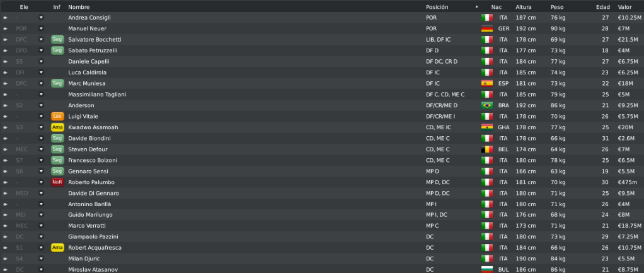Viewport: 644px width, 273px height.
Task: Click the Brazil flag in Anderson's row
Action: (x=486, y=105)
